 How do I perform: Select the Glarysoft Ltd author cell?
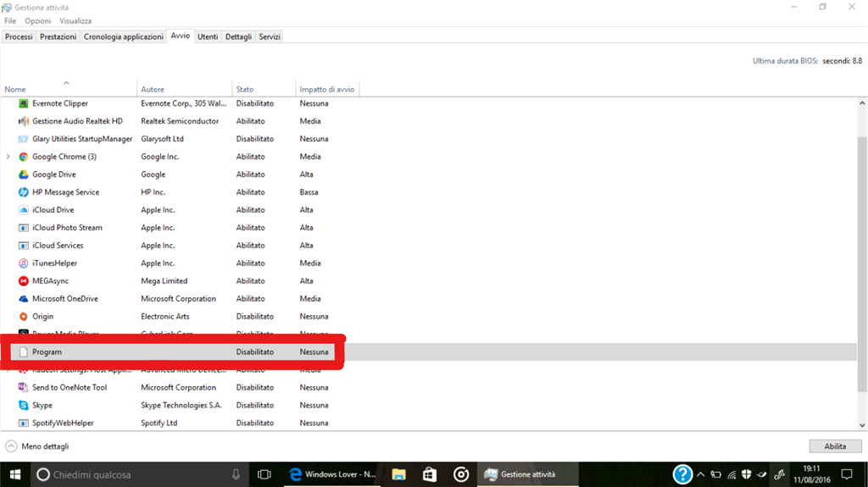162,139
